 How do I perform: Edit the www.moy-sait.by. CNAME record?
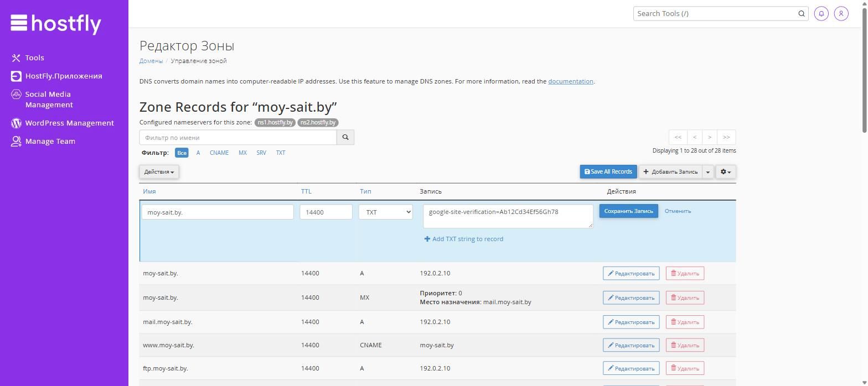coord(631,345)
